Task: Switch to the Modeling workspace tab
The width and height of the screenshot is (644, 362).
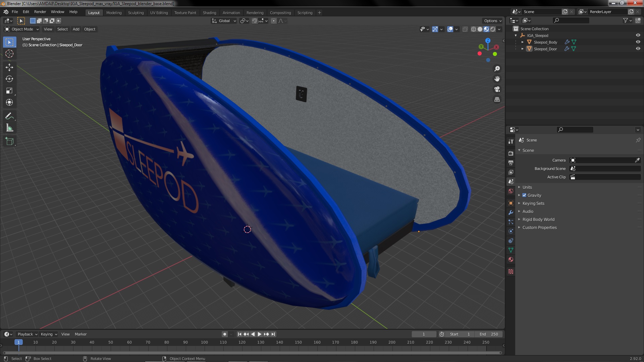Action: click(114, 13)
